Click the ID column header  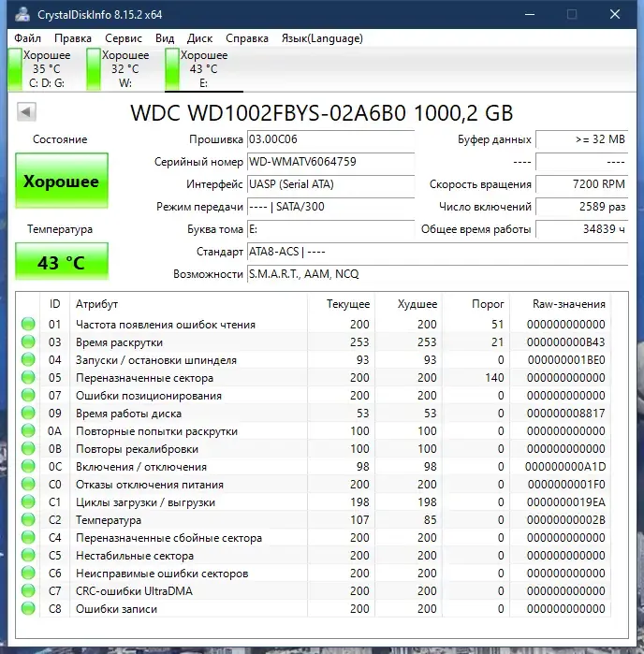coord(54,304)
